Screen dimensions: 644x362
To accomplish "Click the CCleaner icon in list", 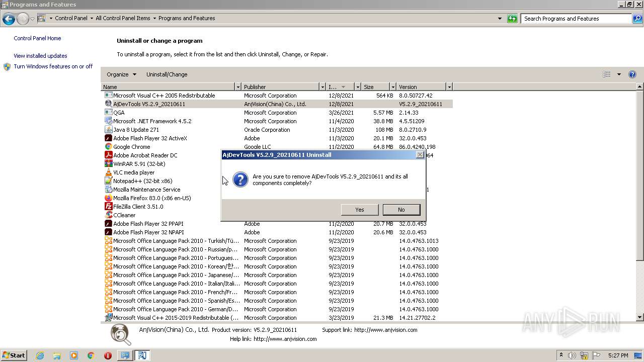I will coord(108,215).
